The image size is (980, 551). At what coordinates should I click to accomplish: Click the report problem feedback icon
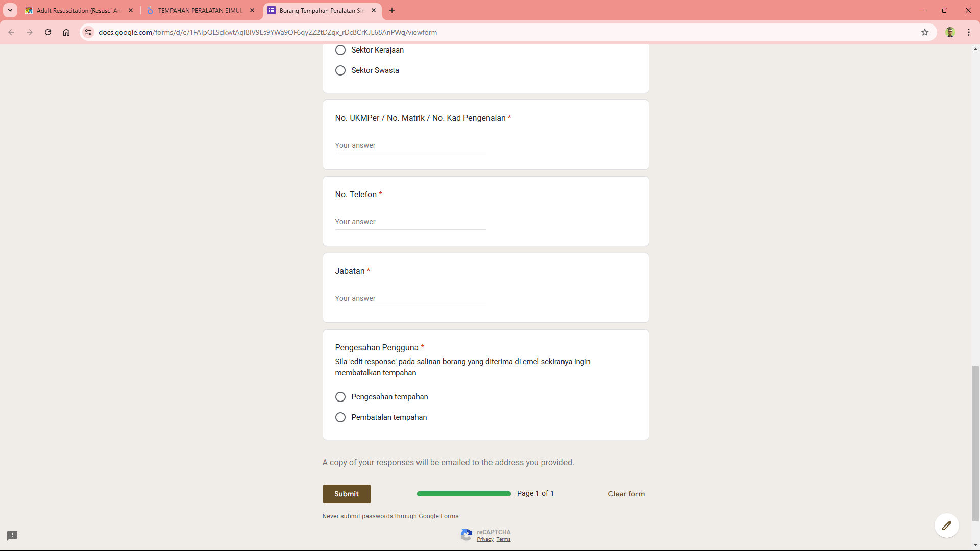pos(12,535)
